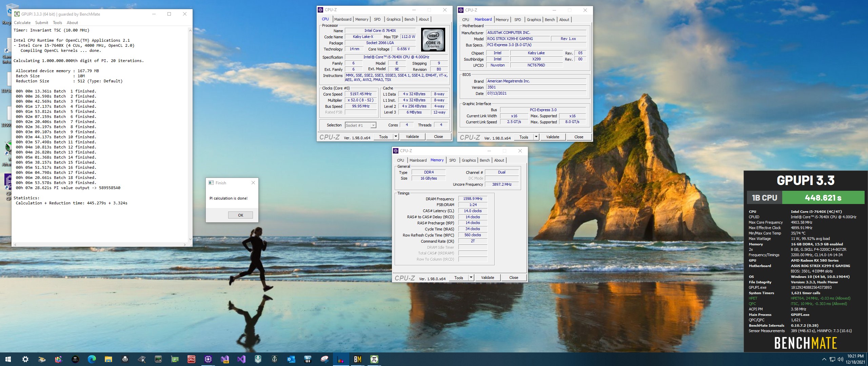Image resolution: width=868 pixels, height=366 pixels.
Task: Click the volume speaker tray icon
Action: [840, 359]
